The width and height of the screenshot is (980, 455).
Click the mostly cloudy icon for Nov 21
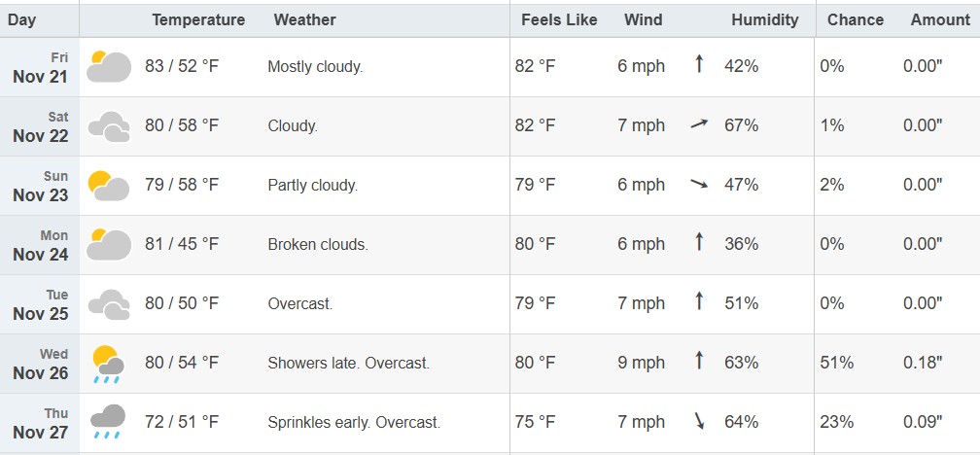(109, 66)
